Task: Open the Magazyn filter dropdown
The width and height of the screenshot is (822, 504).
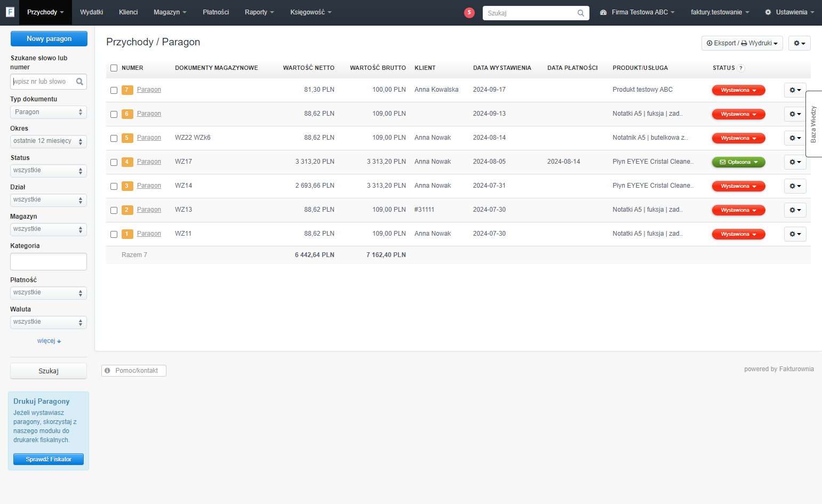Action: coord(49,229)
